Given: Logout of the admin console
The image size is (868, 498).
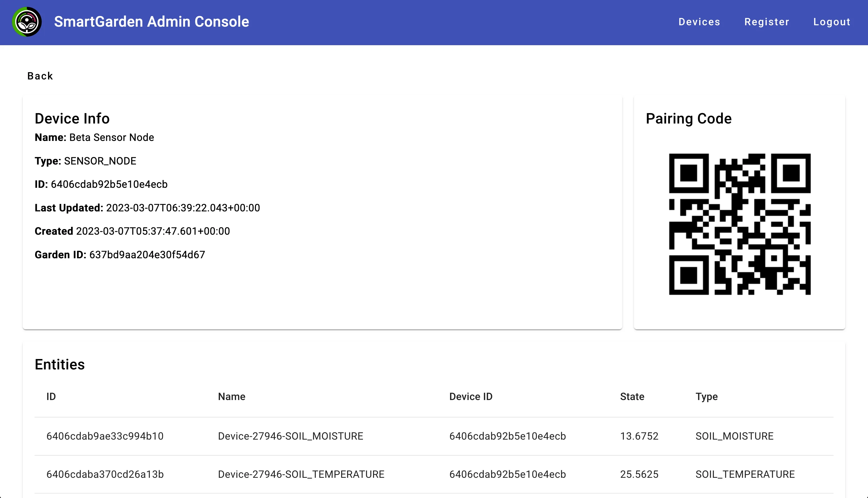Looking at the screenshot, I should (x=832, y=22).
